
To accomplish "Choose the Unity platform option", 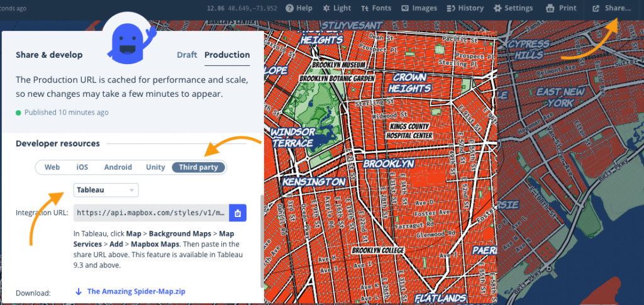I will (155, 167).
